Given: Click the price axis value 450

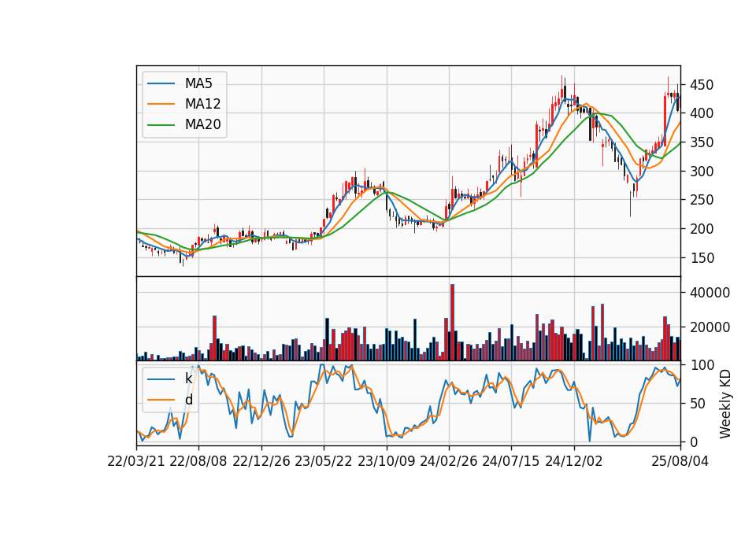Looking at the screenshot, I should click(x=702, y=85).
